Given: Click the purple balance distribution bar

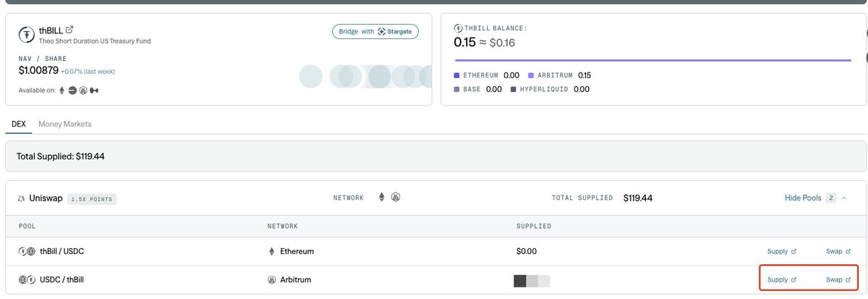Looking at the screenshot, I should [652, 60].
